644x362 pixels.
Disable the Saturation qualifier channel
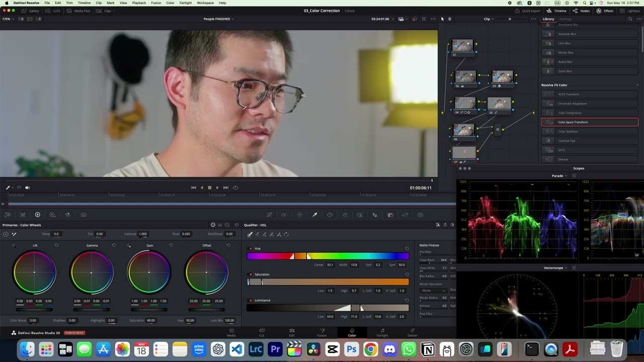[x=251, y=274]
